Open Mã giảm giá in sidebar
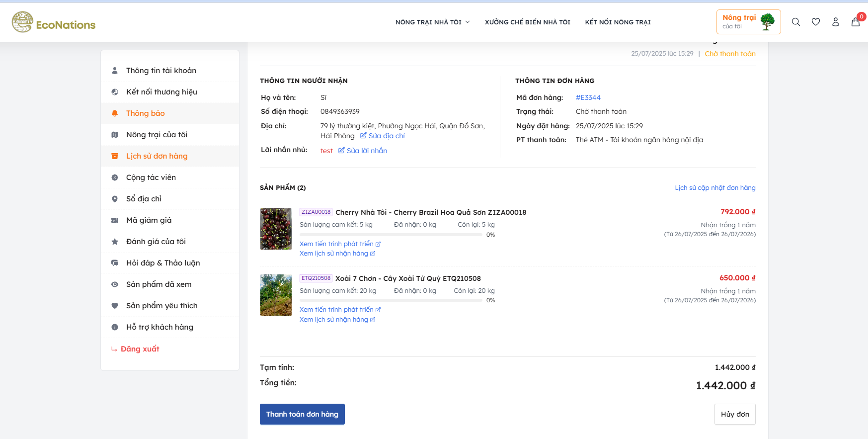The image size is (868, 439). (x=149, y=220)
